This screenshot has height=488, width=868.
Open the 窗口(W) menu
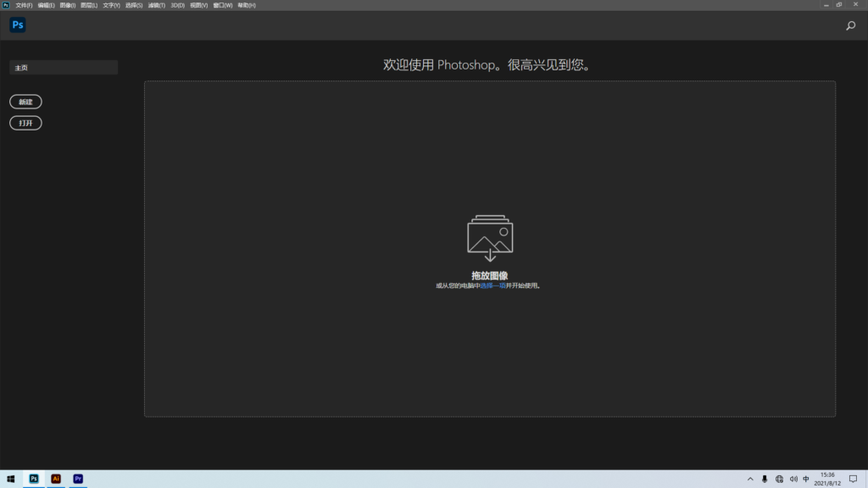click(x=223, y=5)
